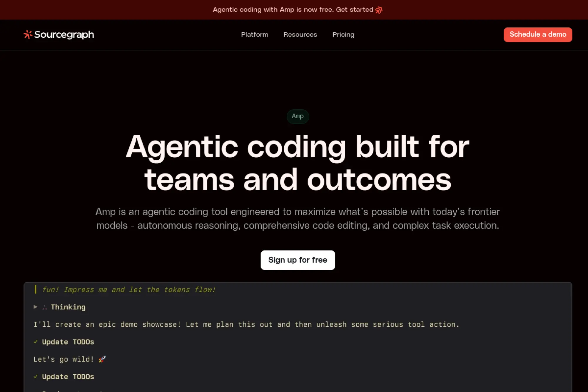Click the green checkmark above 'Let's go wild!'

(x=36, y=342)
